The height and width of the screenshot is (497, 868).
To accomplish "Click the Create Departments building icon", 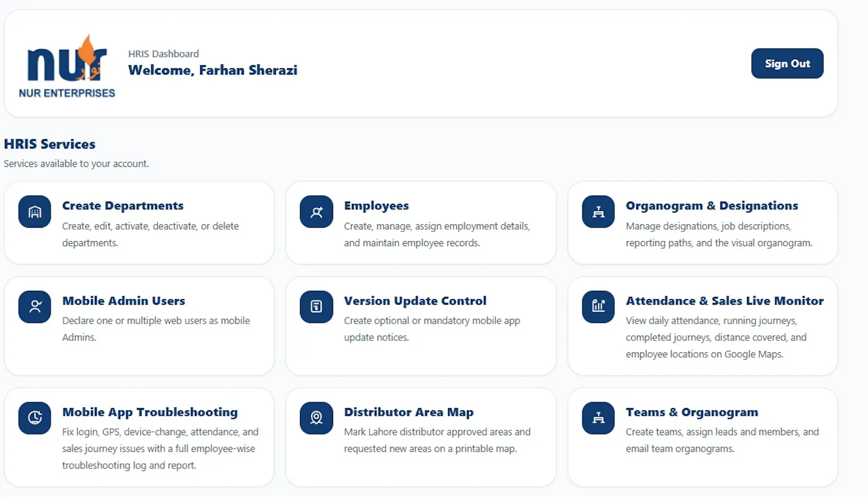I will point(35,212).
